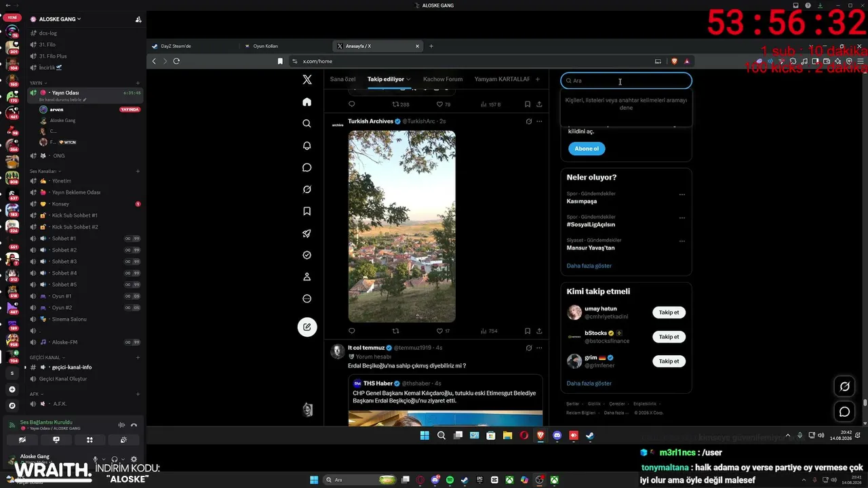The image size is (868, 488).
Task: Open Windows Start menu in inner taskbar
Action: (425, 436)
